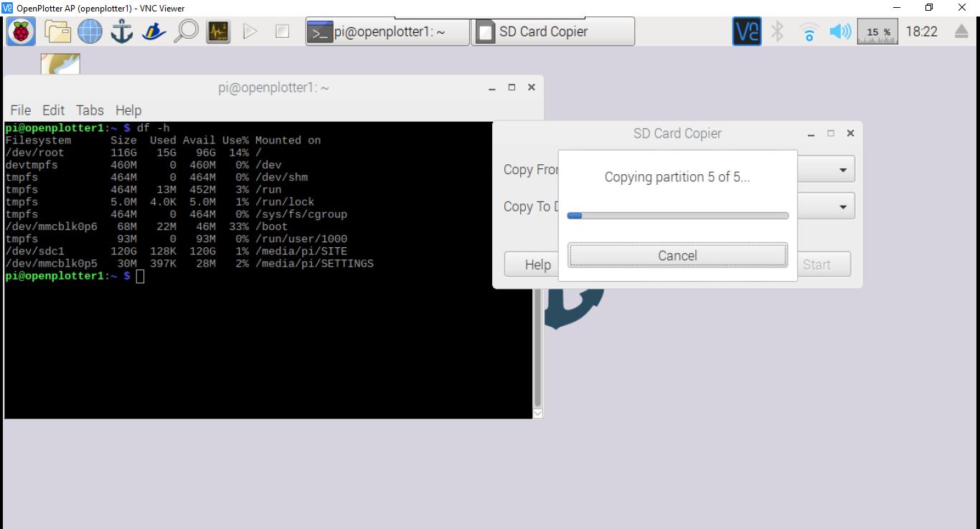Viewport: 980px width, 529px height.
Task: Switch to the SD Card Copier taskbar entry
Action: coord(552,31)
